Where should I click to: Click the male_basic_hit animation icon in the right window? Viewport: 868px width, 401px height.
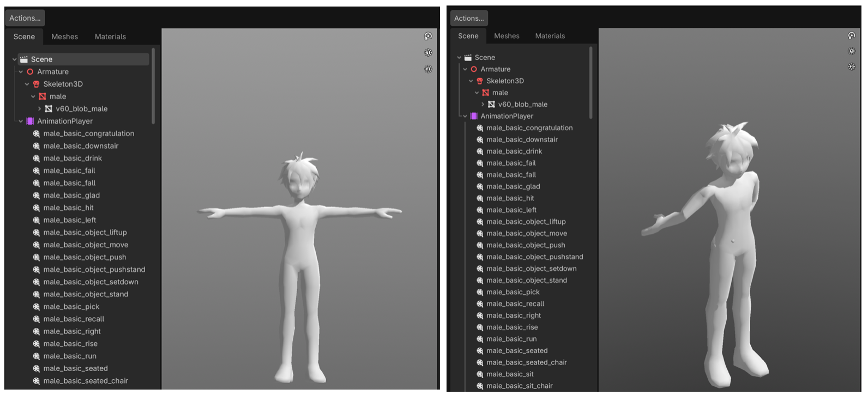(480, 198)
